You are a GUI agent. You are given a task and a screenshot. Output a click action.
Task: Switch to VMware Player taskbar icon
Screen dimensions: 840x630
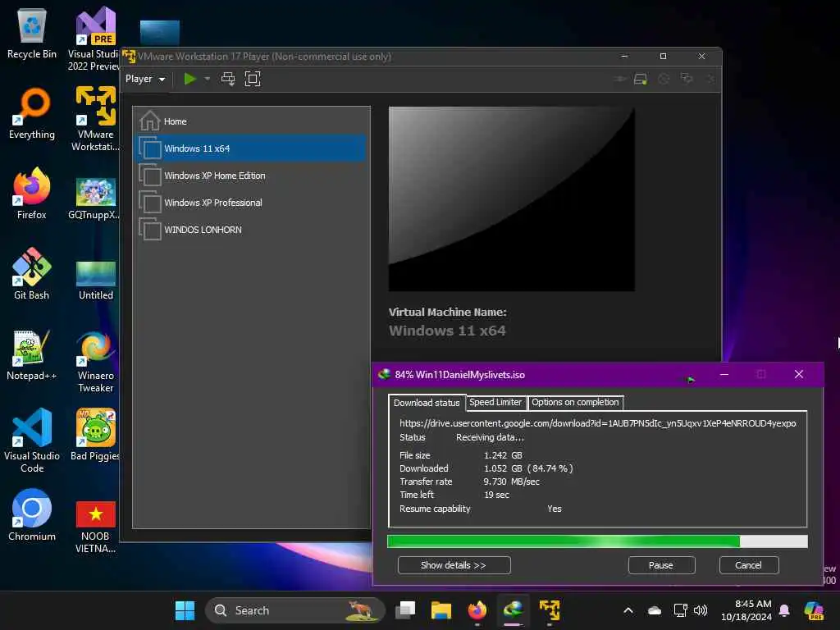(549, 610)
